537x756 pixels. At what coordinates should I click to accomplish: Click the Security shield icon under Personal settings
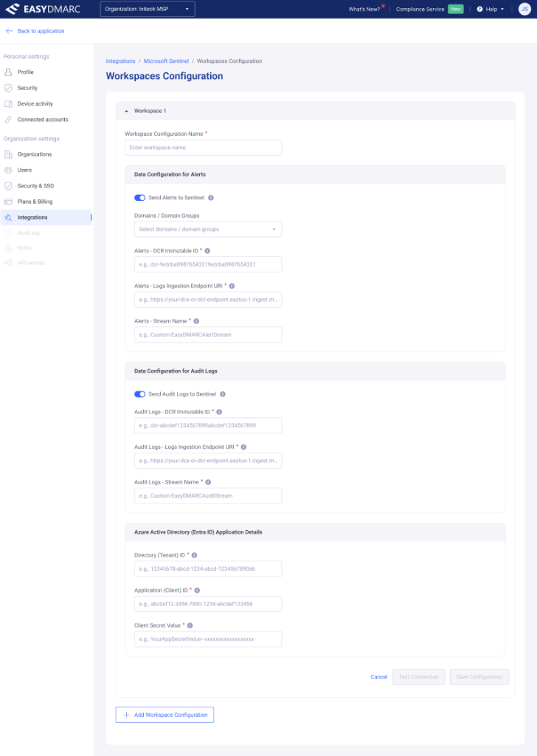8,88
